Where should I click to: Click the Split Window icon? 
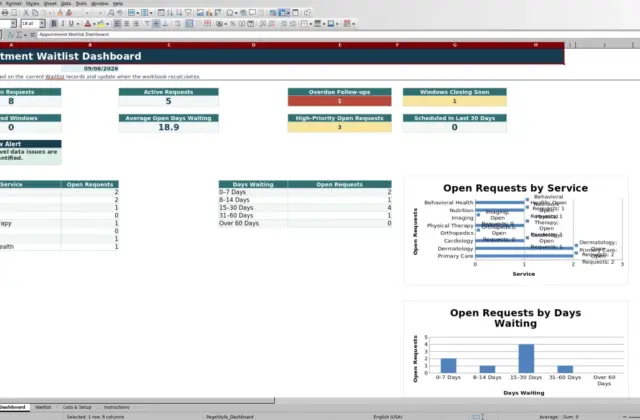pyautogui.click(x=296, y=13)
